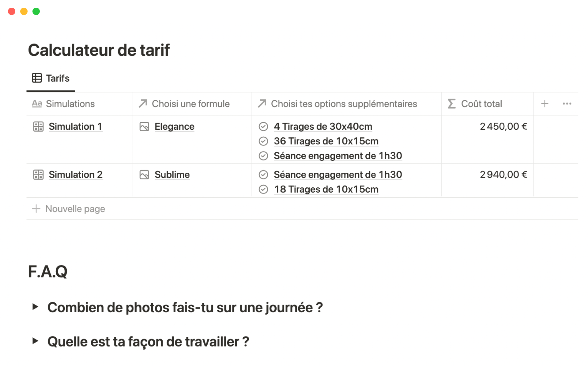Click the check circle beside 18 Tirages de 10x15cm
588x368 pixels.
coord(263,189)
